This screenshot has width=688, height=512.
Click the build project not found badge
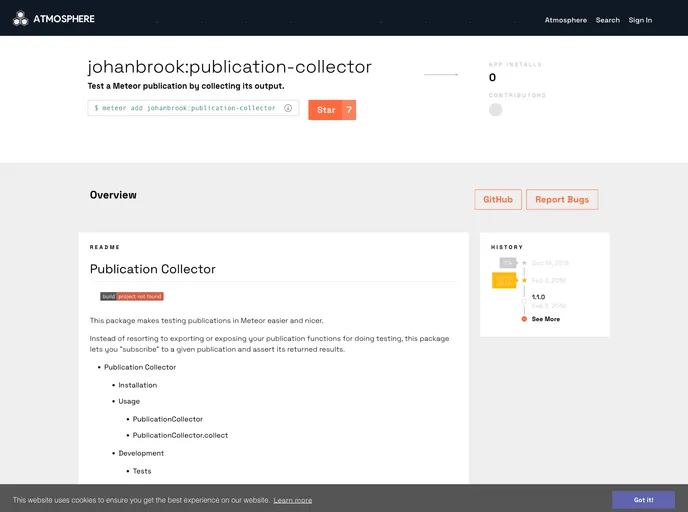132,297
